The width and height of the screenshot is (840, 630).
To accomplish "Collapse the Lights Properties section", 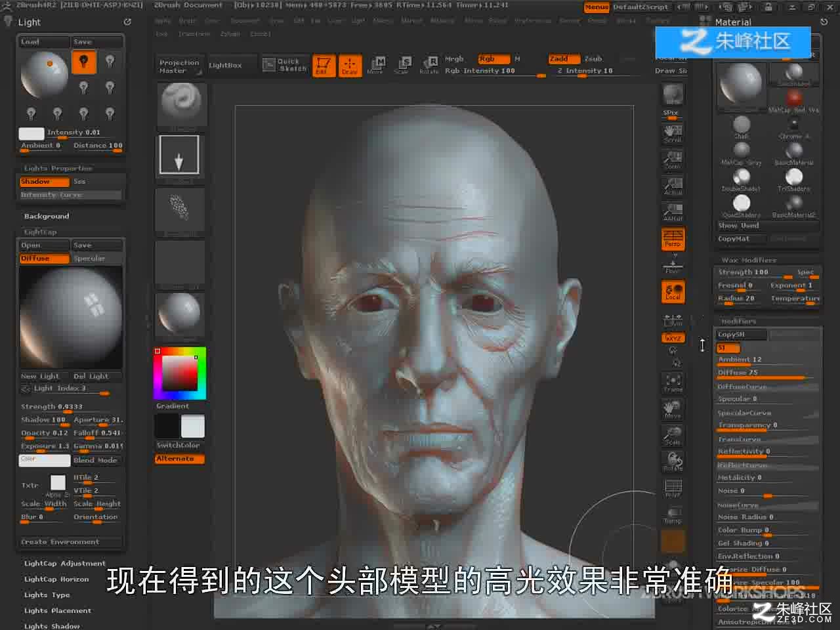I will pos(58,168).
